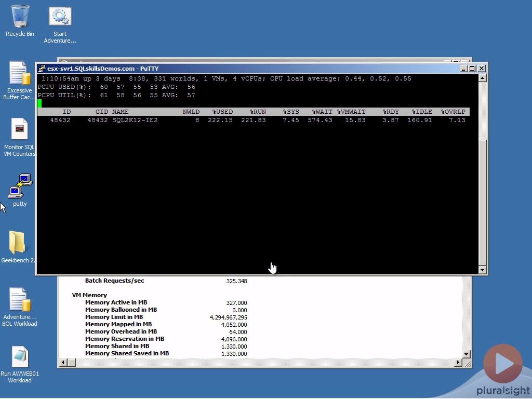Click the %VMWAIT column header
The image size is (532, 399).
tap(351, 112)
